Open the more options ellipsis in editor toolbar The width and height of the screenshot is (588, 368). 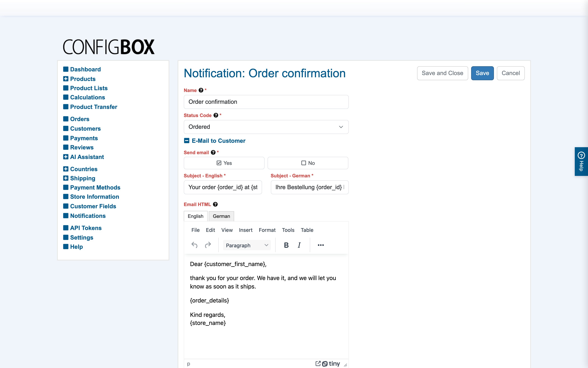click(x=321, y=245)
